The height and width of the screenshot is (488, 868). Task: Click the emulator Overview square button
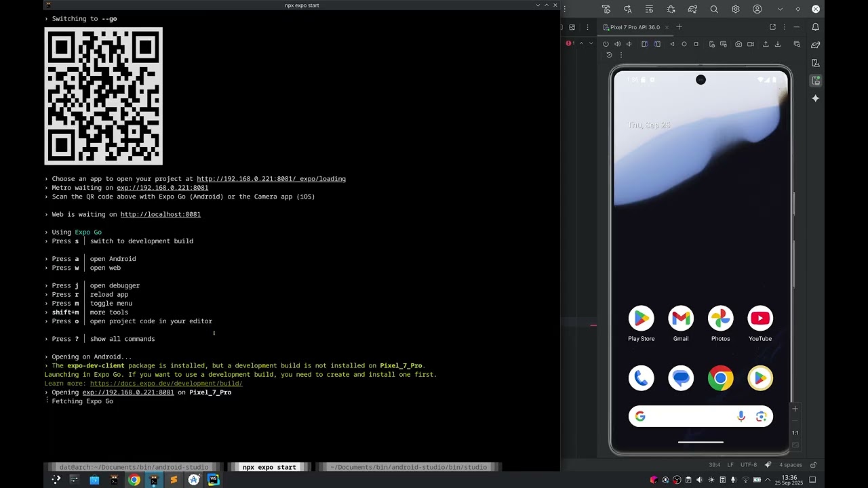[696, 44]
